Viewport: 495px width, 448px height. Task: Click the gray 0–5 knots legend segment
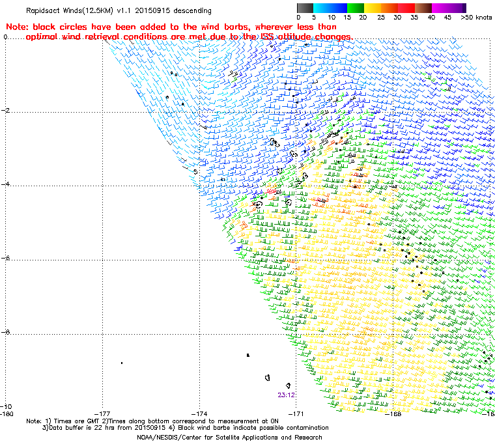pyautogui.click(x=305, y=8)
